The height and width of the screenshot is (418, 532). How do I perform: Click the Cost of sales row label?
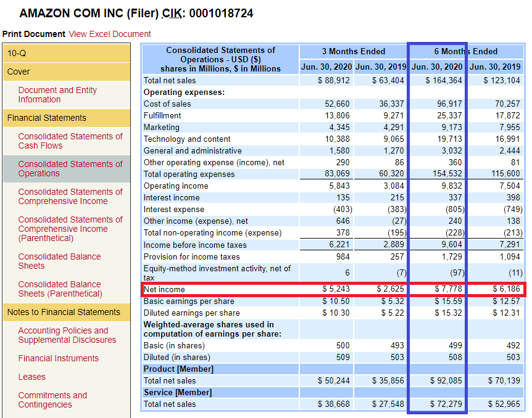coord(167,104)
